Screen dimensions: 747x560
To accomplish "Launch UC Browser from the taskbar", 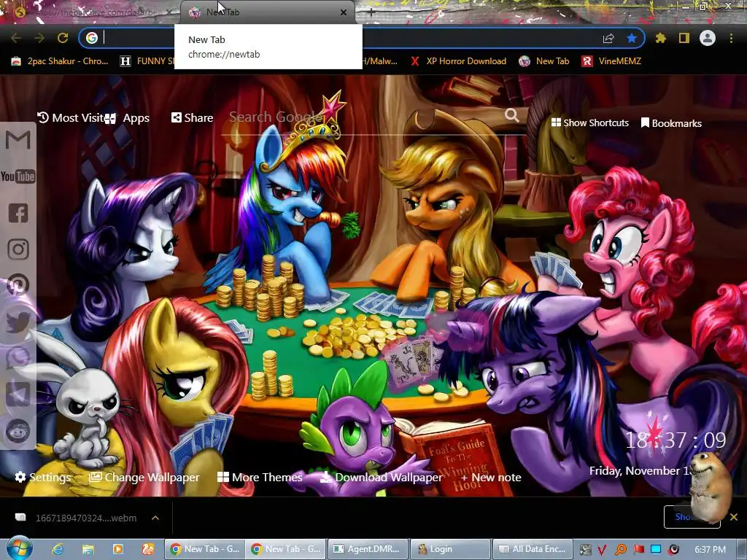I will [147, 549].
